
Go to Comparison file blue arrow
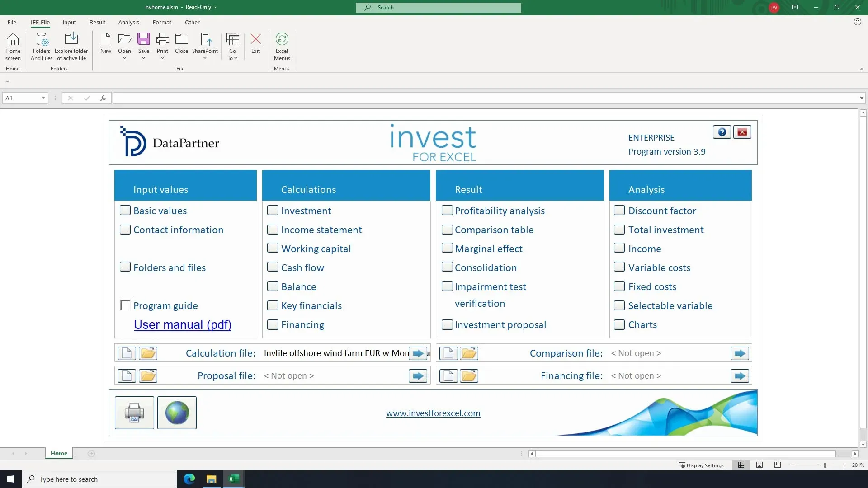coord(740,353)
